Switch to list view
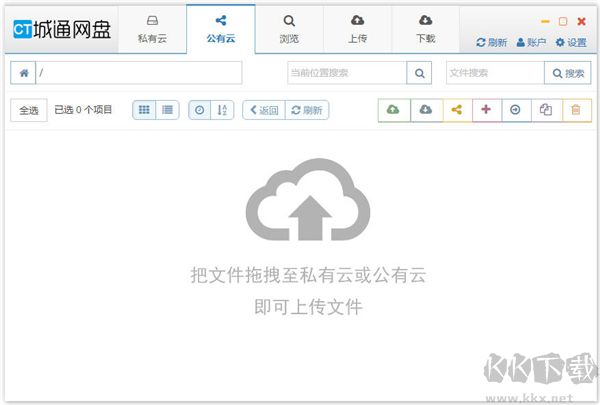 167,110
